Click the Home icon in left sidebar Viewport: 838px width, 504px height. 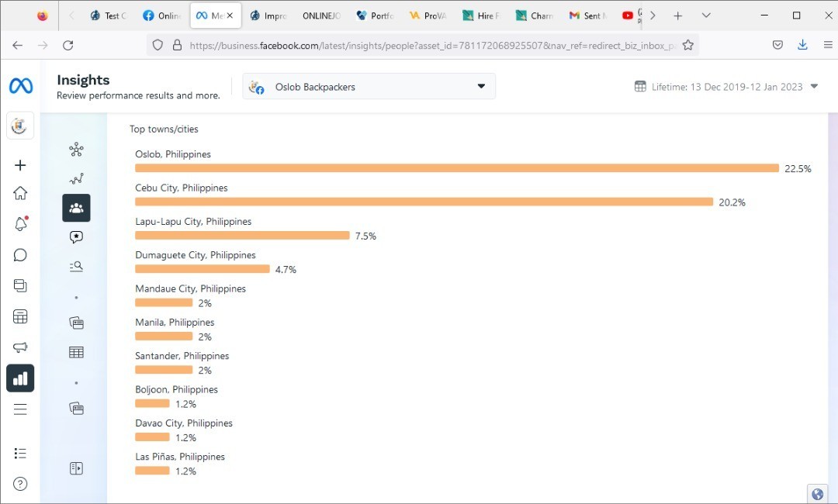click(21, 194)
